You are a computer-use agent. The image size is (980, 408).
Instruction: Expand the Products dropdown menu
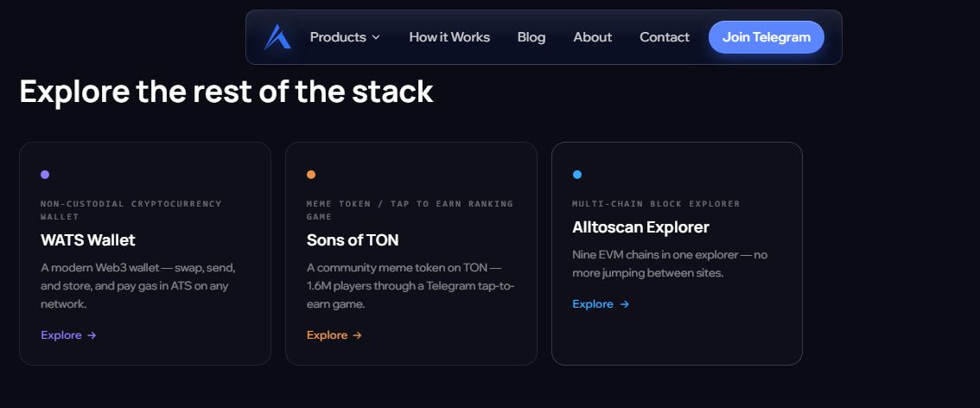(345, 37)
